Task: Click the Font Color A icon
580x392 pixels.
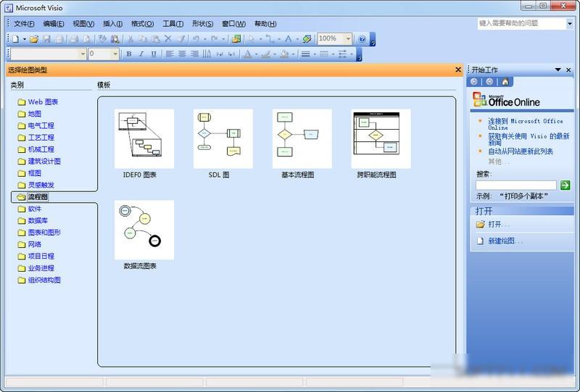Action: pos(247,54)
